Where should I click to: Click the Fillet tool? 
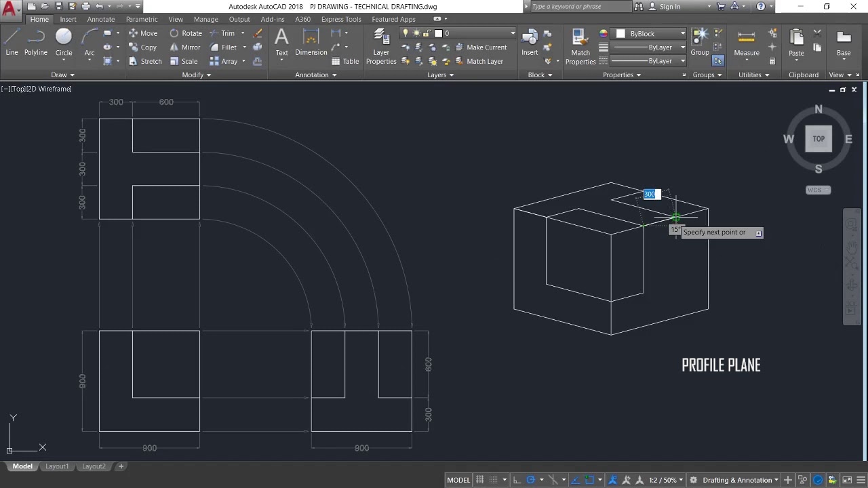(x=224, y=47)
